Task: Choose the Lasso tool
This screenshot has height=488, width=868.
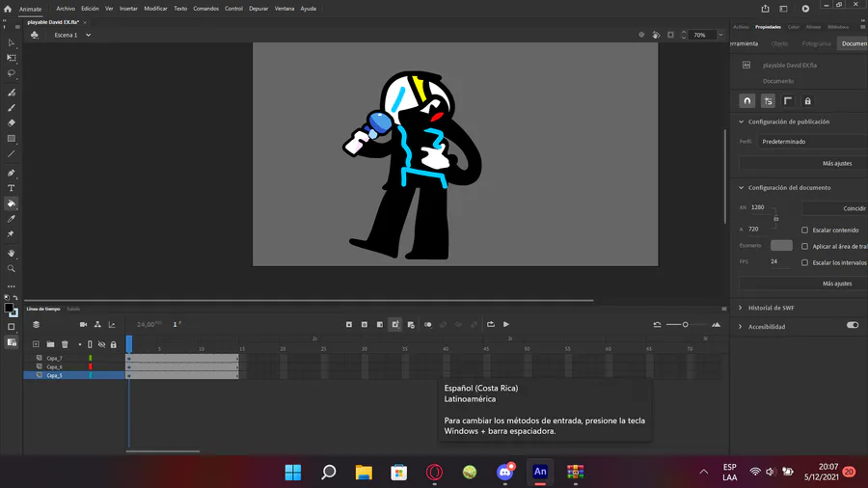Action: point(12,73)
